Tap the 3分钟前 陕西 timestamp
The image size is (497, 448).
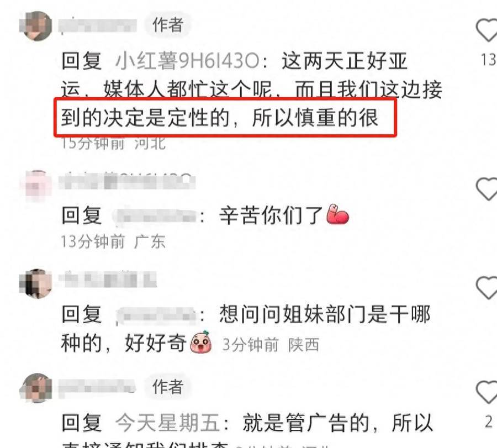(271, 345)
